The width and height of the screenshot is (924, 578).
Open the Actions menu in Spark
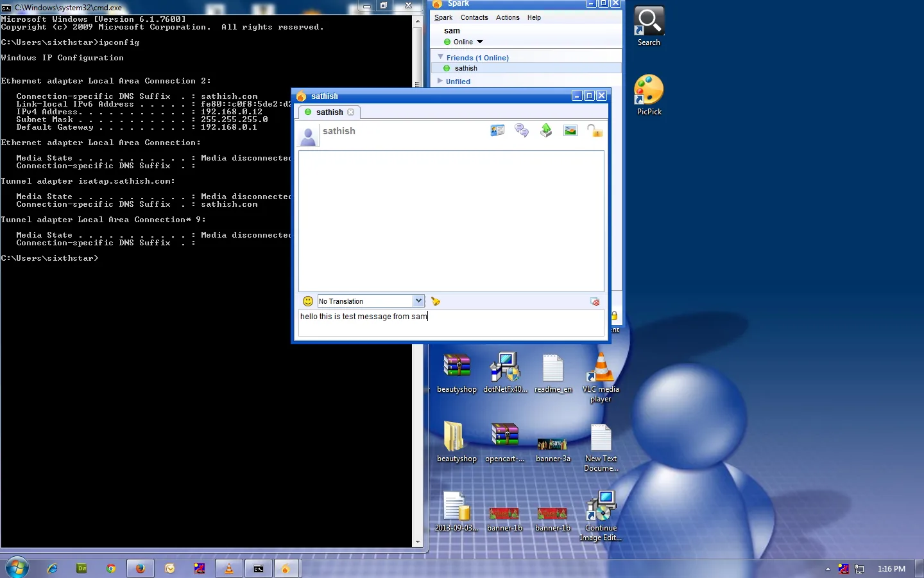click(508, 17)
